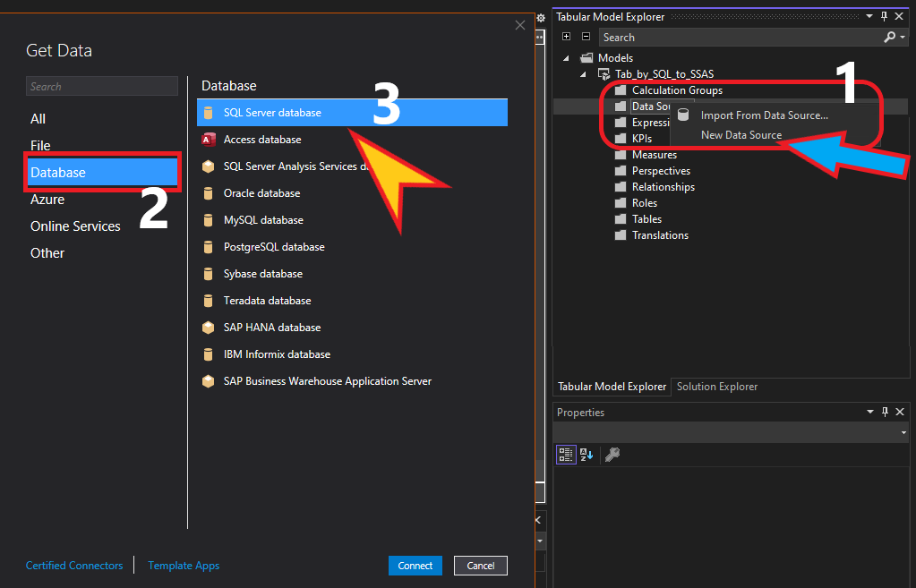
Task: Click the database icon beside Import From Data Source
Action: point(683,115)
